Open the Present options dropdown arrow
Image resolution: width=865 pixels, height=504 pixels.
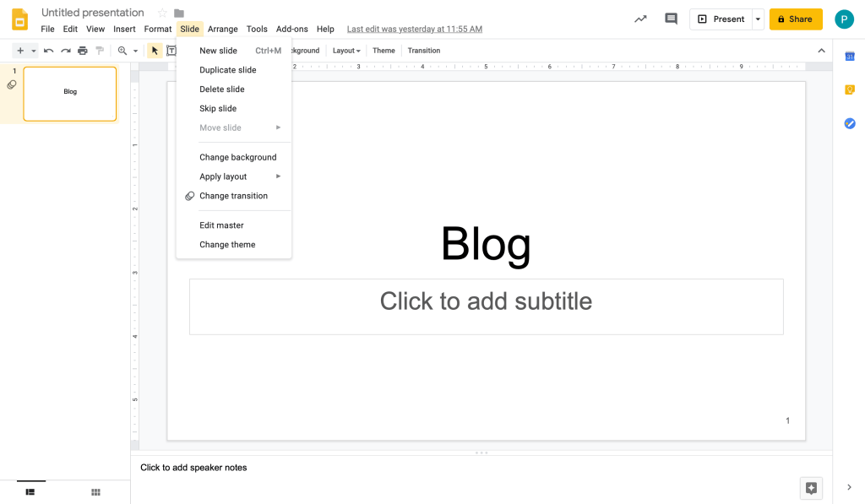(x=758, y=19)
